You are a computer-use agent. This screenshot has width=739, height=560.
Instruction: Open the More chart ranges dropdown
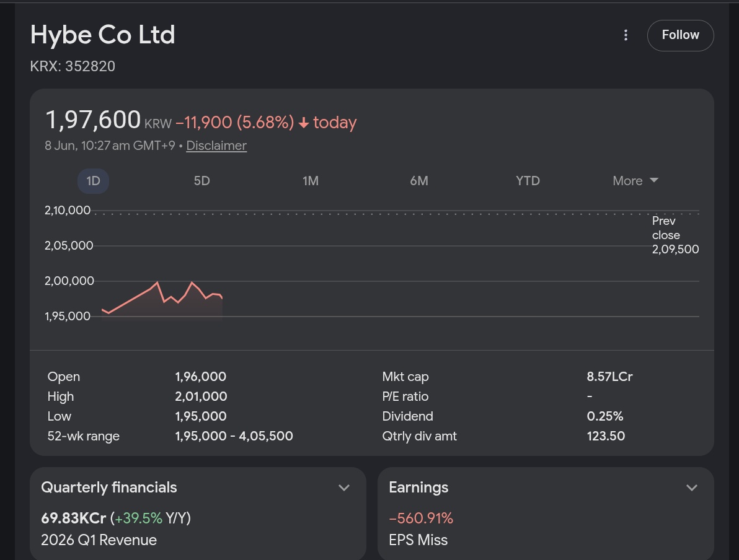635,181
